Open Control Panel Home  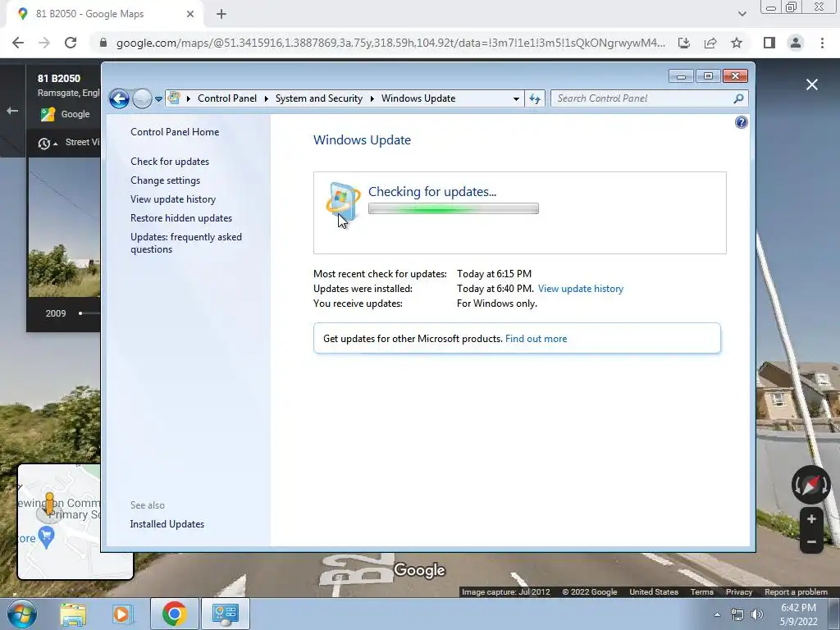pos(175,132)
